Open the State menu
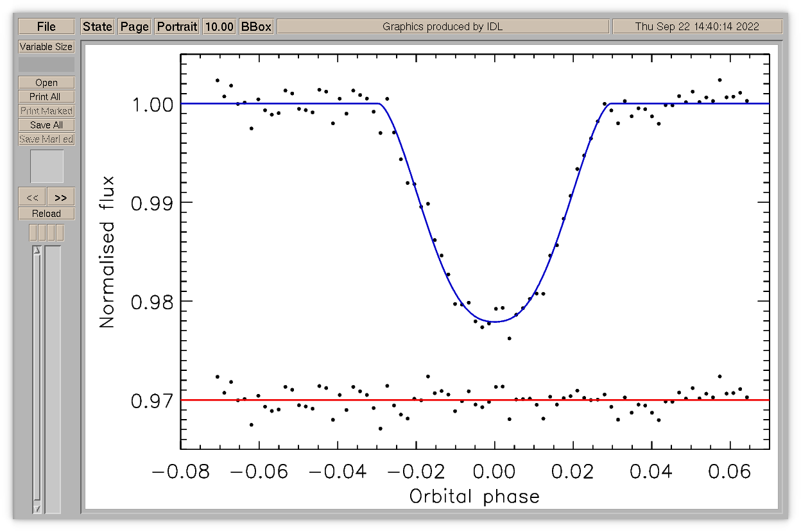The width and height of the screenshot is (801, 532). click(x=98, y=26)
